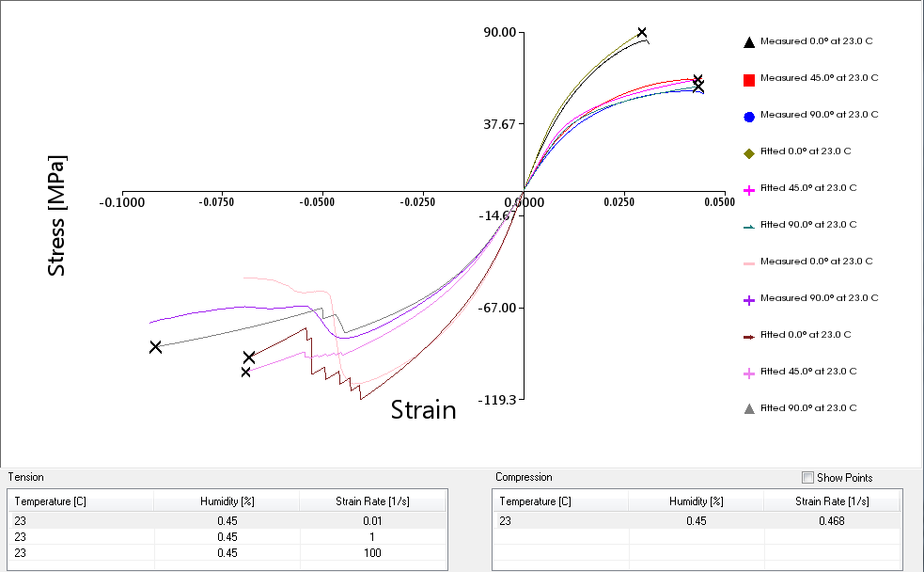Viewport: 924px width, 572px height.
Task: Click the Strain Rate column header in Tension
Action: click(372, 500)
